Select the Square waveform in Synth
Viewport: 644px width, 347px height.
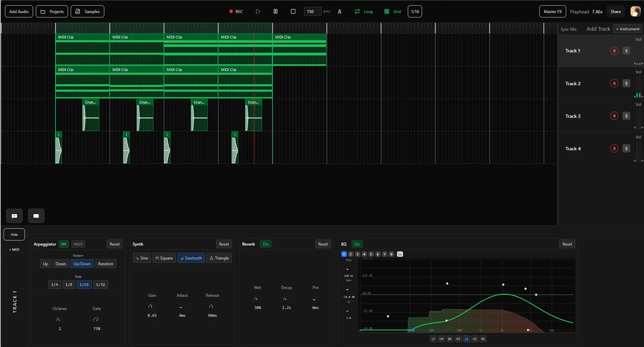coord(164,258)
